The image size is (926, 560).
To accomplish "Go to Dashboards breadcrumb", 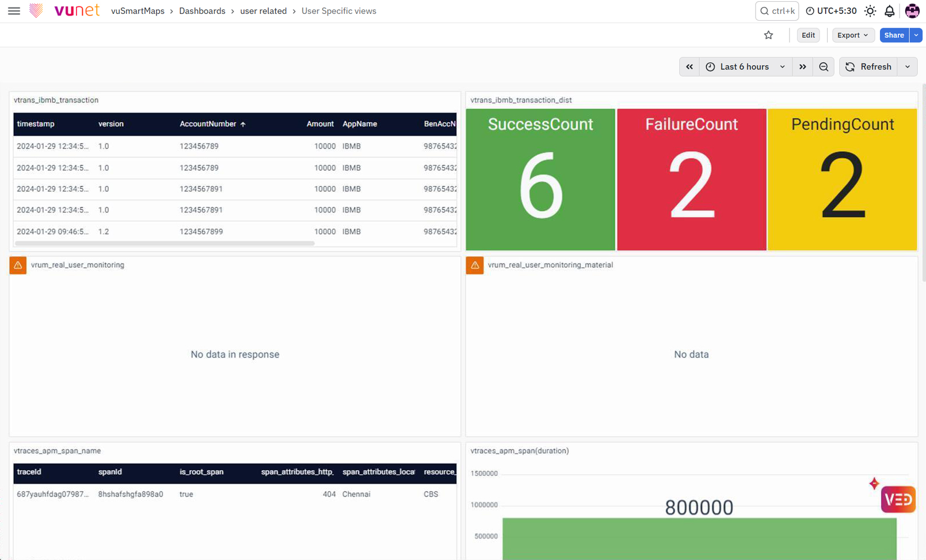I will (x=202, y=11).
